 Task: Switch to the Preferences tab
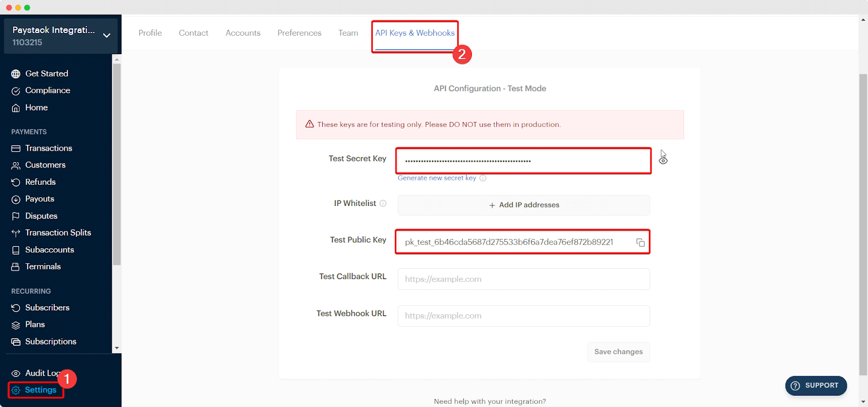point(299,33)
